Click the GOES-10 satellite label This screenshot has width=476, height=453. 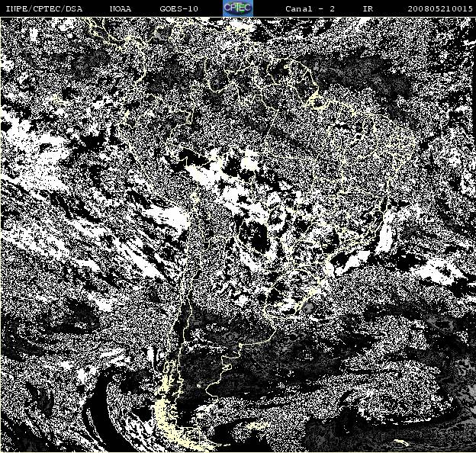click(178, 8)
